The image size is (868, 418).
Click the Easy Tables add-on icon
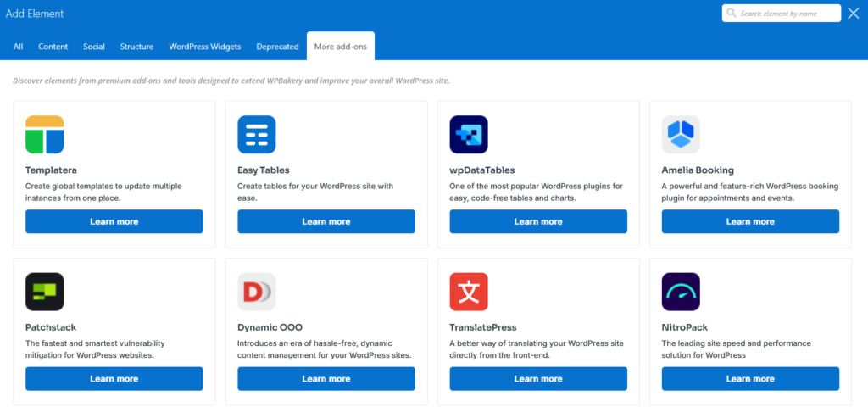[x=257, y=135]
